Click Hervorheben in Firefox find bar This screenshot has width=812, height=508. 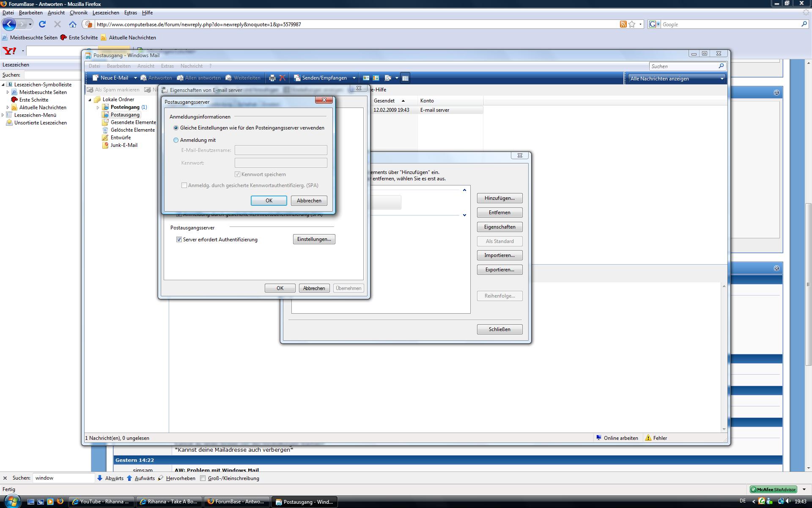(x=176, y=478)
